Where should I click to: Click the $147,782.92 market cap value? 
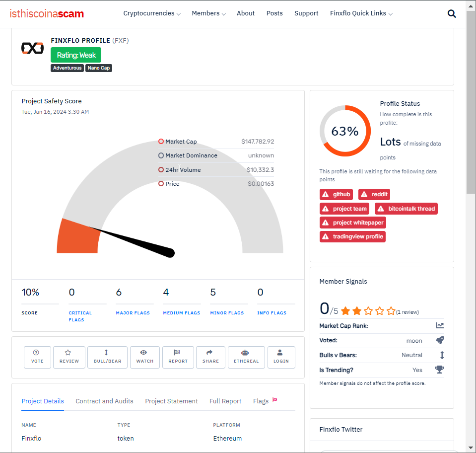point(258,142)
